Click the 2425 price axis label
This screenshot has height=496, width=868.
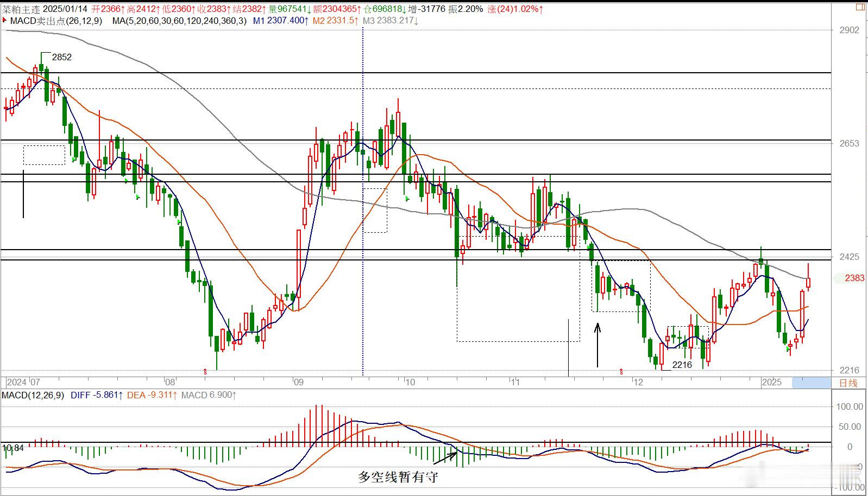850,257
